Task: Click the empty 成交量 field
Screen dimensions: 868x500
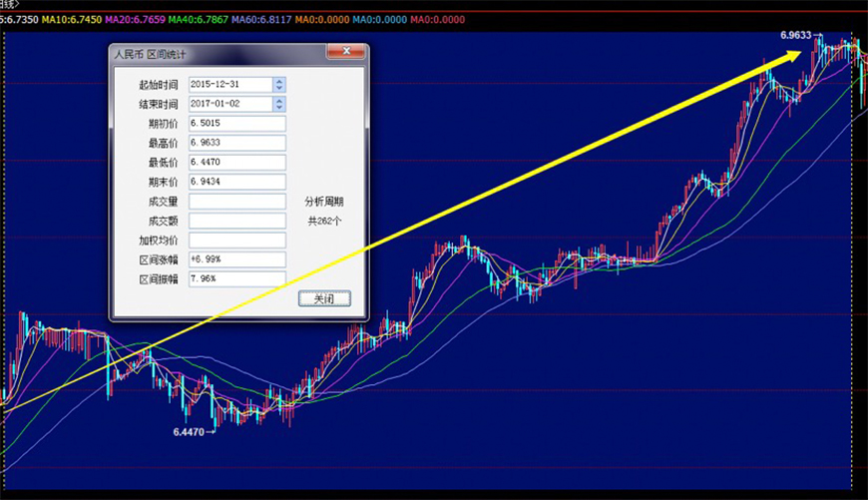Action: (236, 202)
